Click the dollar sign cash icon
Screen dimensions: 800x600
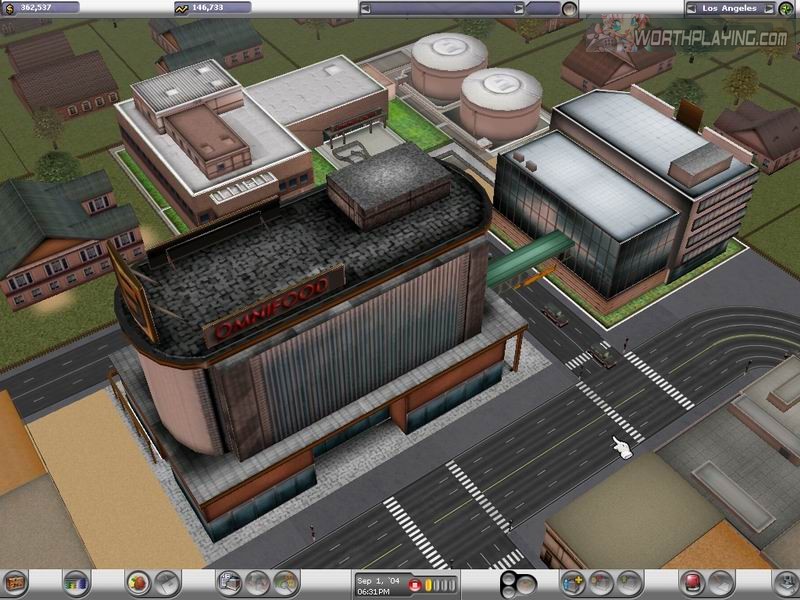tap(8, 8)
